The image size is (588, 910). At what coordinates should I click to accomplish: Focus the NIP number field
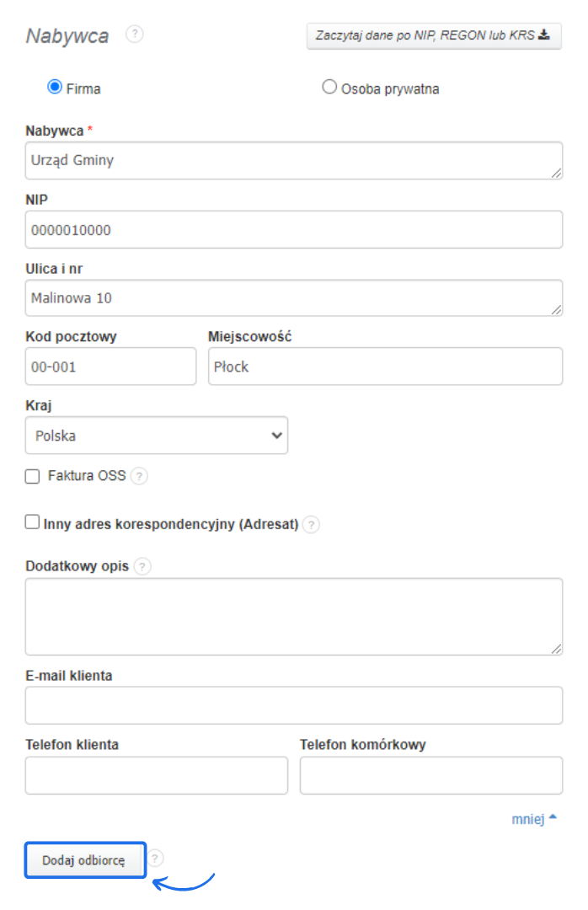(293, 229)
